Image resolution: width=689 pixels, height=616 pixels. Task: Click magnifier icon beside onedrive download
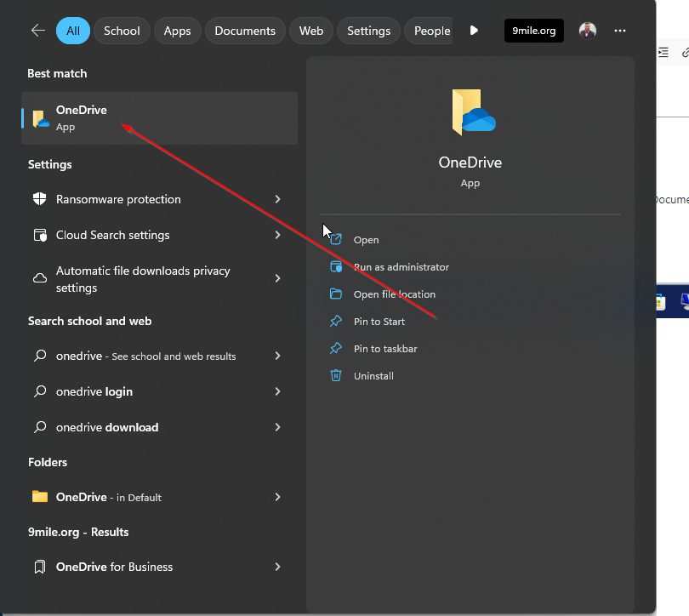[x=40, y=426]
